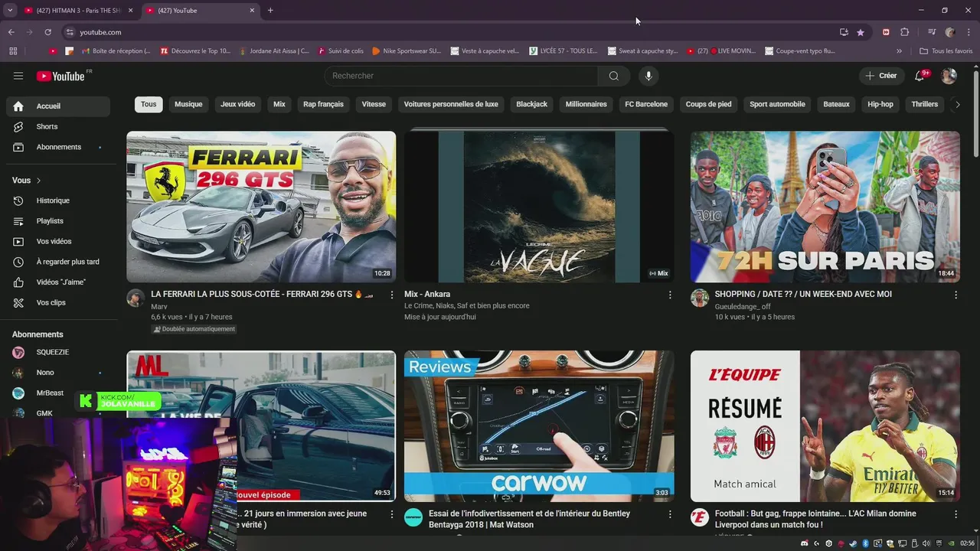The width and height of the screenshot is (980, 551).
Task: Reload the page
Action: tap(47, 32)
